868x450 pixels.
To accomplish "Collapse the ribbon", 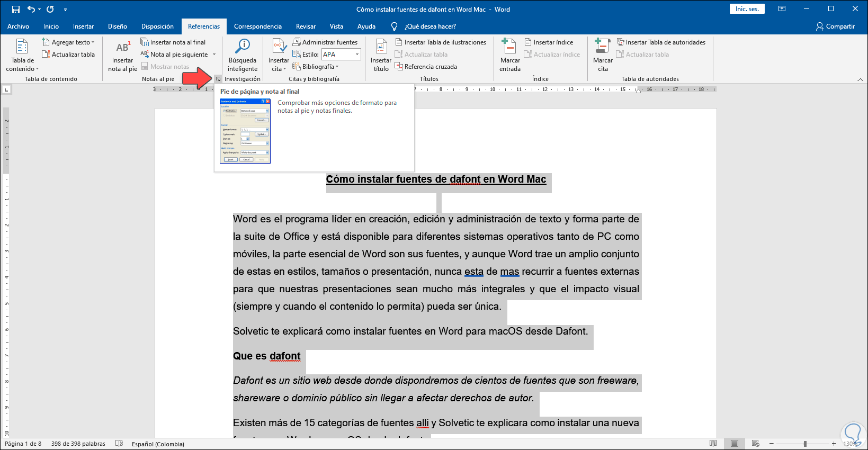I will [860, 79].
